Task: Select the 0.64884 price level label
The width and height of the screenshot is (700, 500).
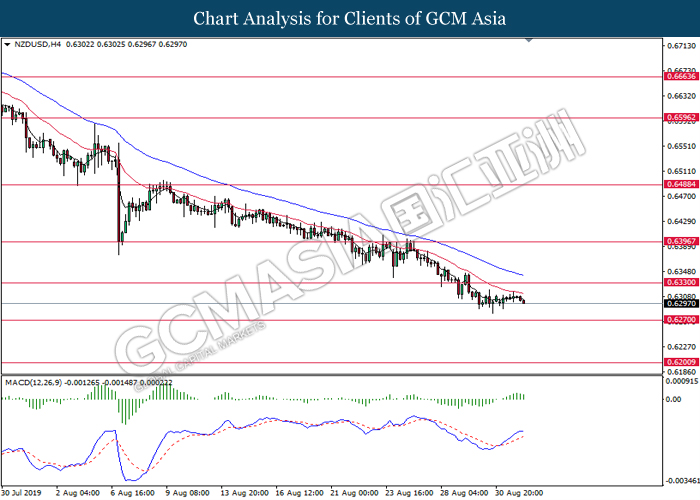Action: click(681, 184)
